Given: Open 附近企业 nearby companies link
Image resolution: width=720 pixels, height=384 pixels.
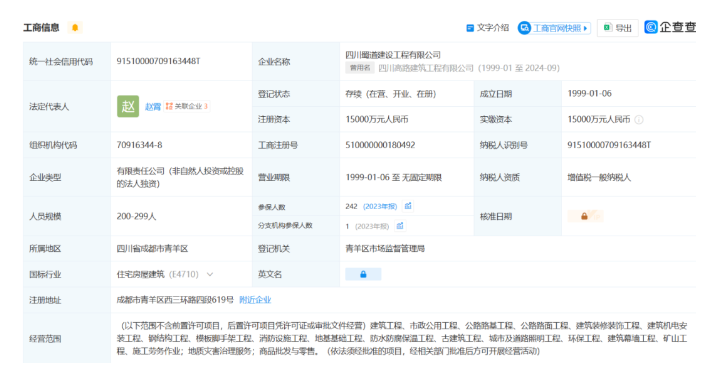Looking at the screenshot, I should point(255,300).
